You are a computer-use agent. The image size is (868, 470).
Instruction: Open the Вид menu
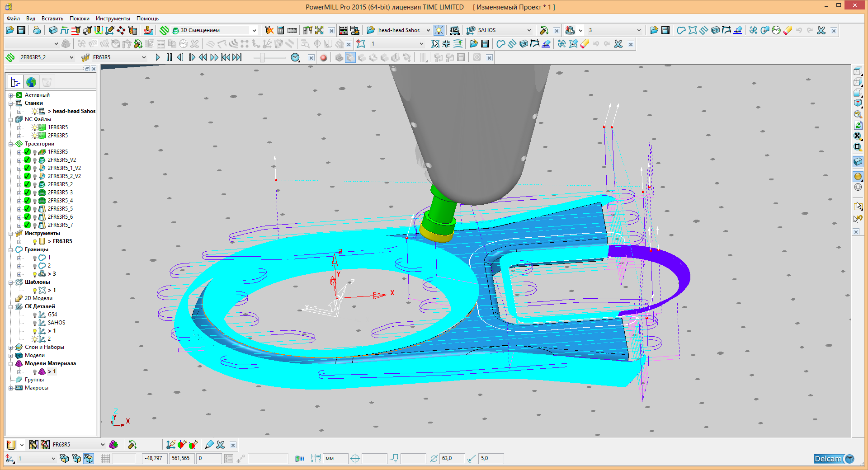pyautogui.click(x=31, y=19)
